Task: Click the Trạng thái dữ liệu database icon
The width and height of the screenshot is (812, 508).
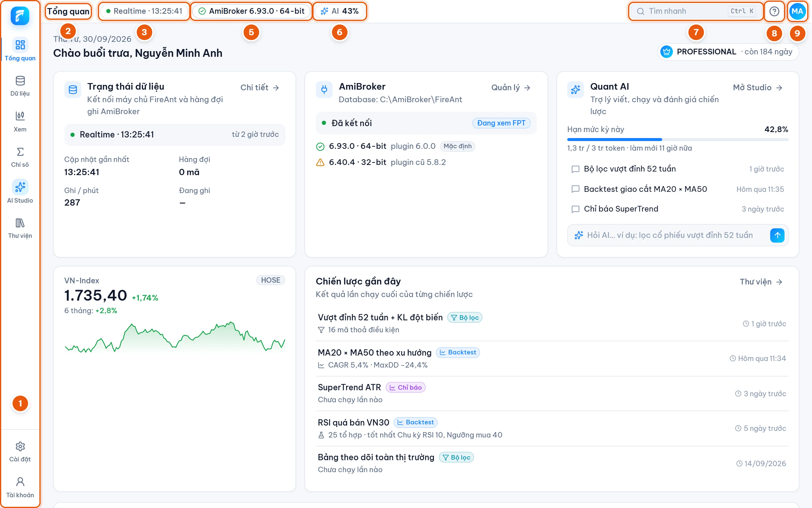Action: [x=73, y=90]
